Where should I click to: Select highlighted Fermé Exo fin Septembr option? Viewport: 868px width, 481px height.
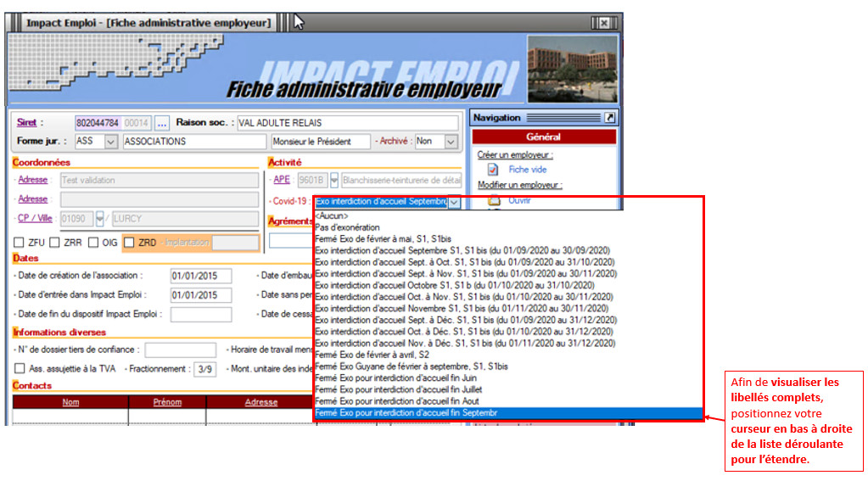[x=508, y=413]
